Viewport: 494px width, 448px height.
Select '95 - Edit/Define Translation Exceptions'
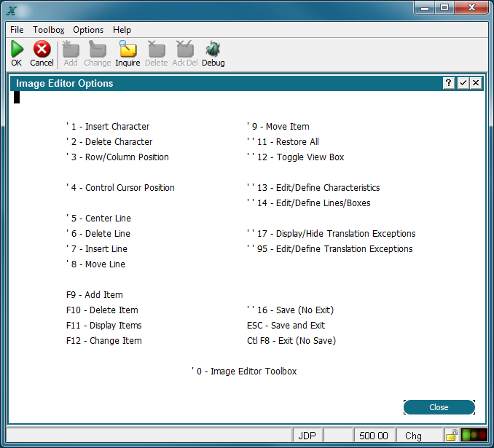tap(330, 249)
